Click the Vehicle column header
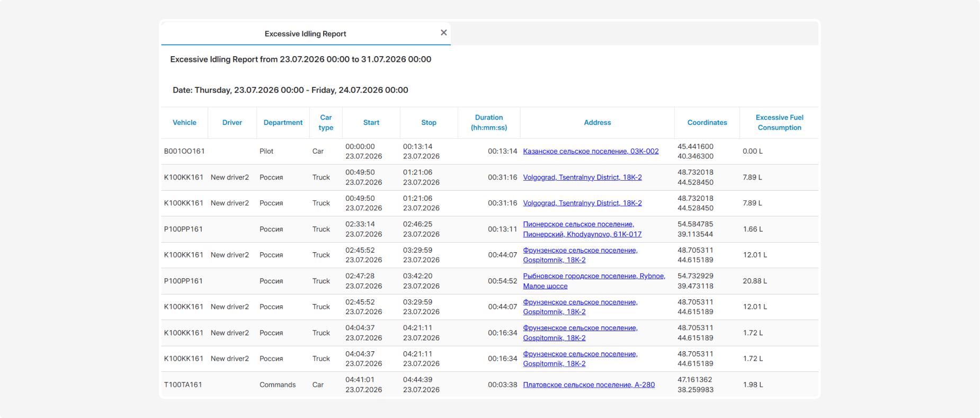Screen dimensions: 980x418 pos(184,123)
